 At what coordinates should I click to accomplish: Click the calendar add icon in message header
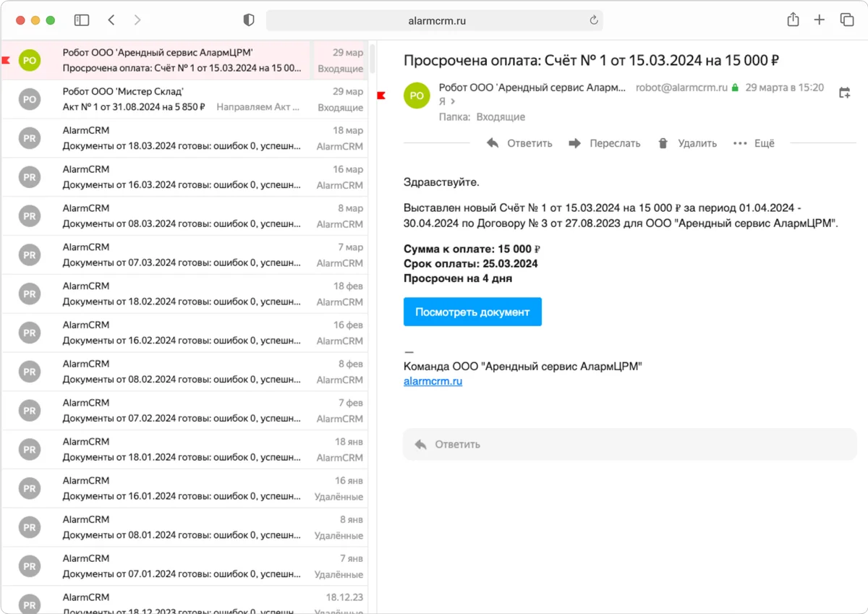844,93
